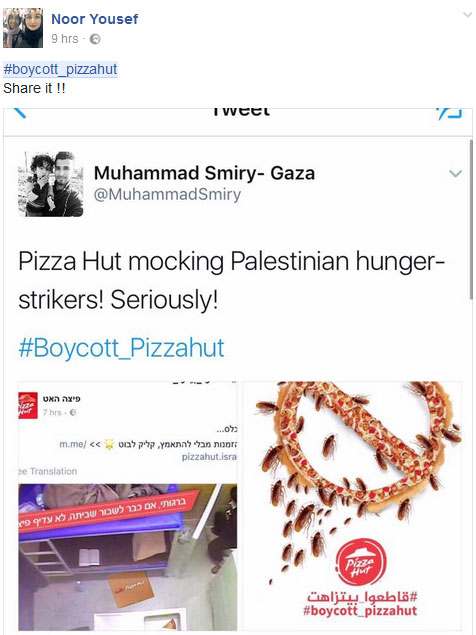
Task: Open the Pizza Hut Hebrew page logo
Action: 28,405
